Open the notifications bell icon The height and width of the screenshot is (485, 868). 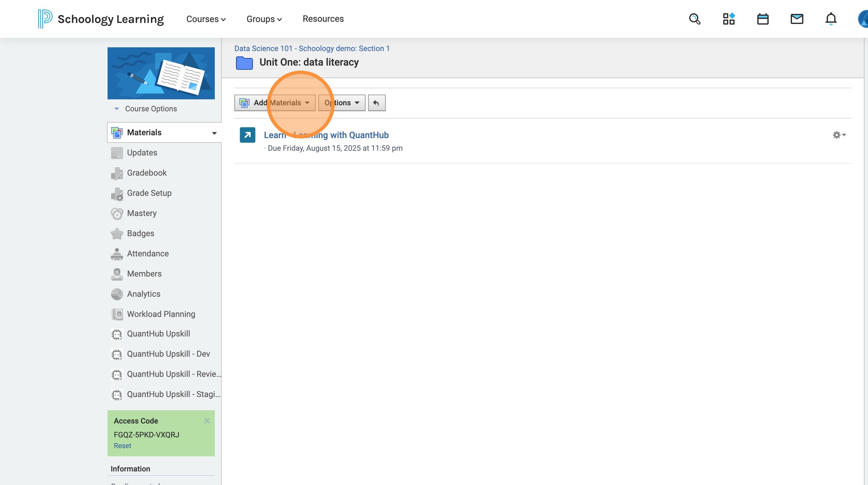click(x=830, y=19)
